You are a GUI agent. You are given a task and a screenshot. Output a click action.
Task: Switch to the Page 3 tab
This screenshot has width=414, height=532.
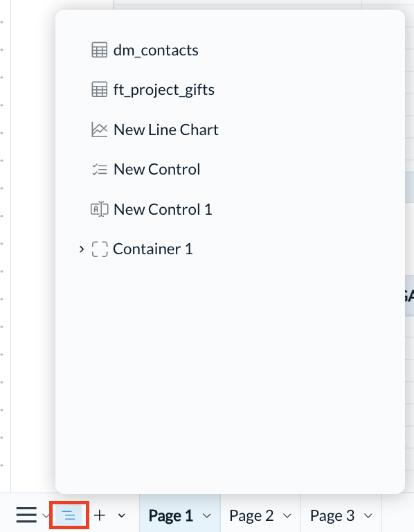(x=332, y=515)
